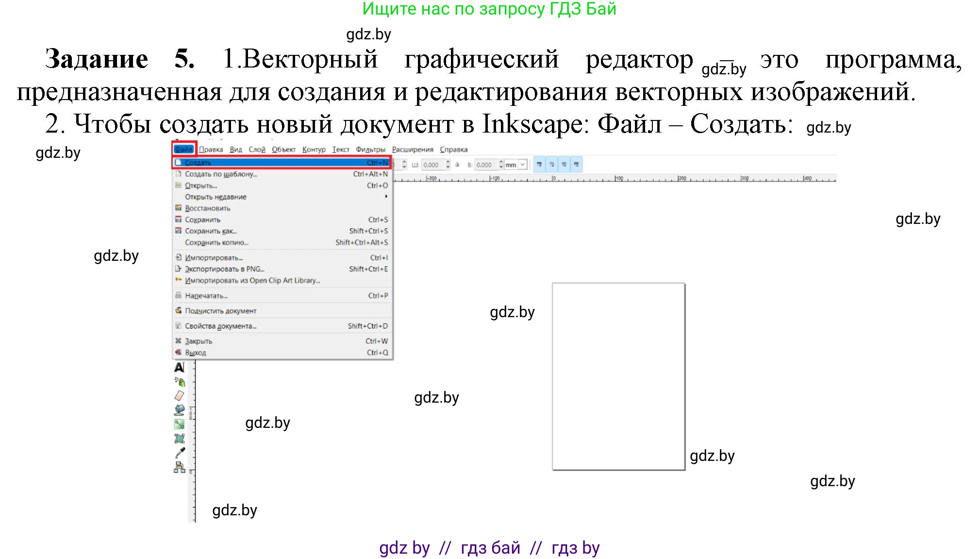The width and height of the screenshot is (980, 559).
Task: Toggle the rightmost snap option button
Action: 577,165
